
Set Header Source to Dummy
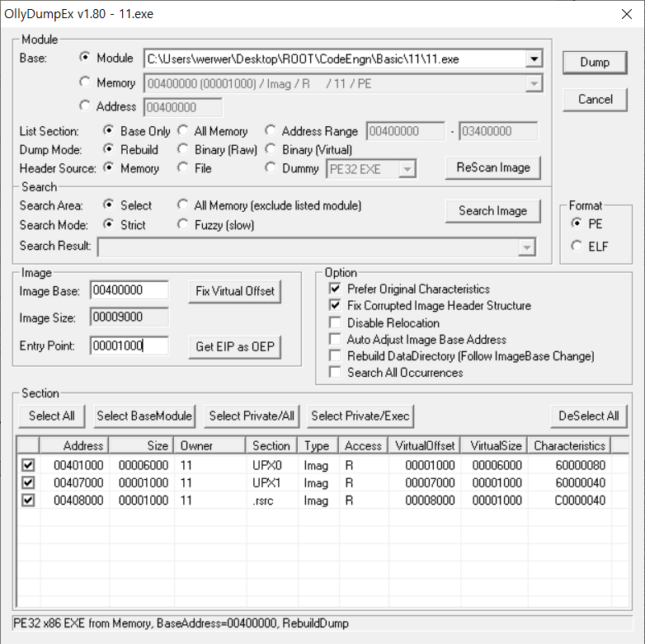[x=271, y=167]
